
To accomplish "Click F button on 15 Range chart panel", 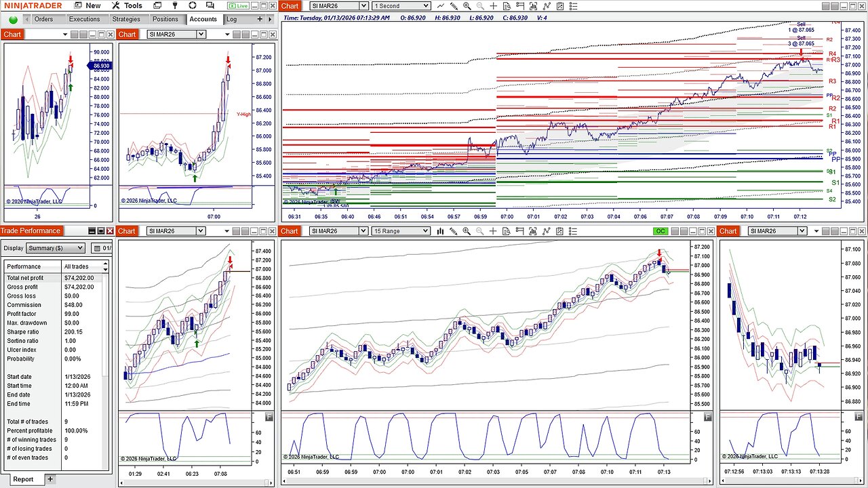I will click(x=708, y=416).
